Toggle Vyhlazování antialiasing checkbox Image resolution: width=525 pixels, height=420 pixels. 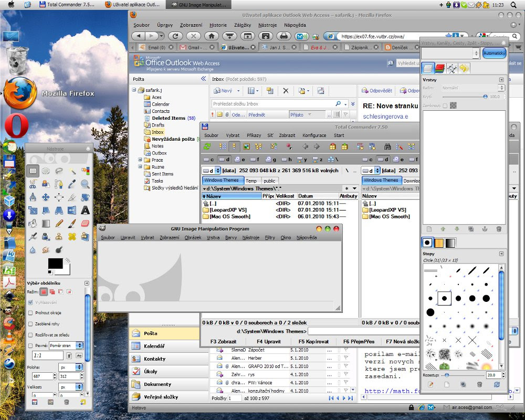pyautogui.click(x=31, y=302)
